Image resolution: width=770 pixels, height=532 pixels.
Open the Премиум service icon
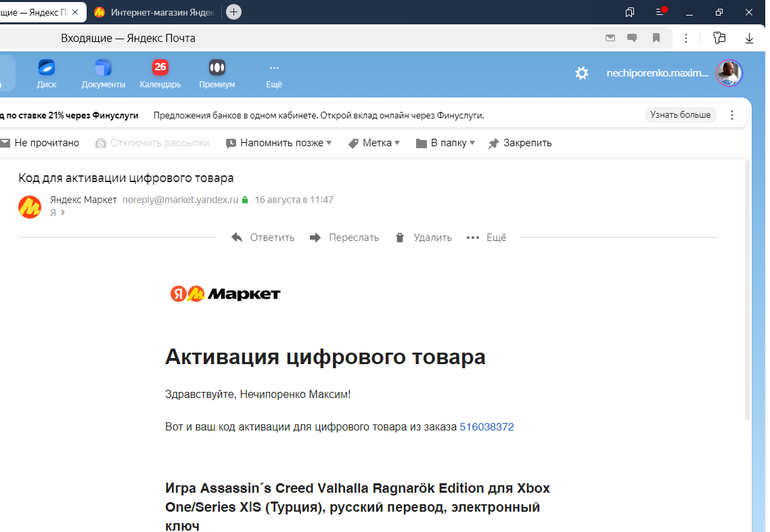coord(217,74)
